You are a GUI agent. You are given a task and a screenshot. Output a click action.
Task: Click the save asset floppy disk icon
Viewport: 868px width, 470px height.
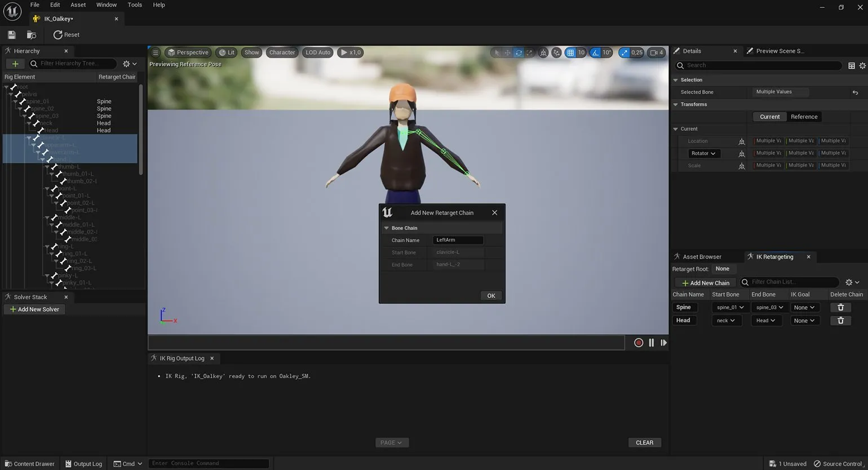[11, 35]
